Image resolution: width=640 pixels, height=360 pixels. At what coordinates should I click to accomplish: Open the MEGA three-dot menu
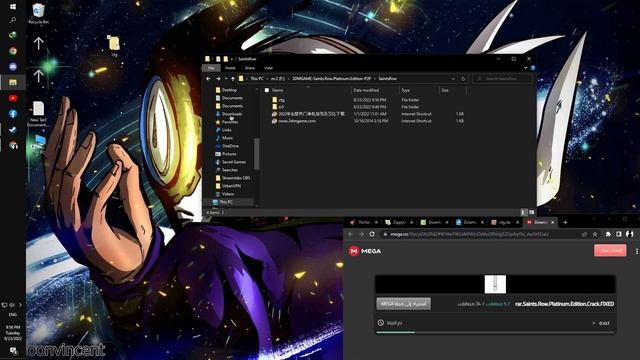[x=636, y=251]
